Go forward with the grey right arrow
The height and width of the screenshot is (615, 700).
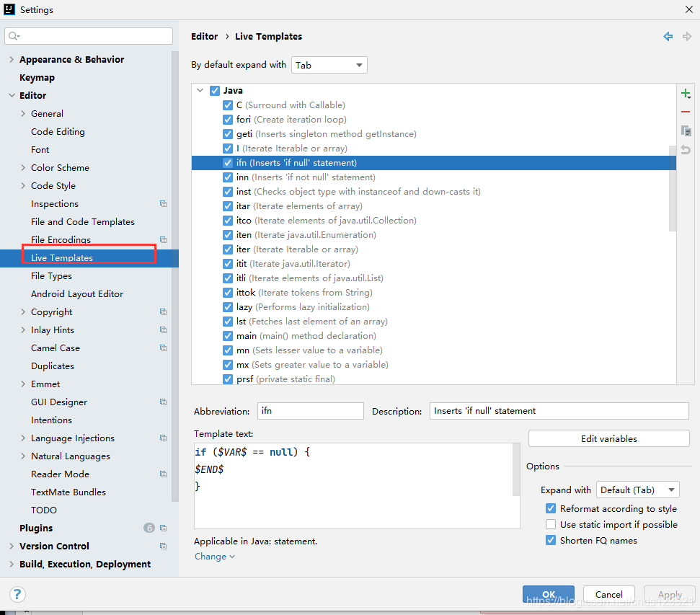tap(687, 36)
